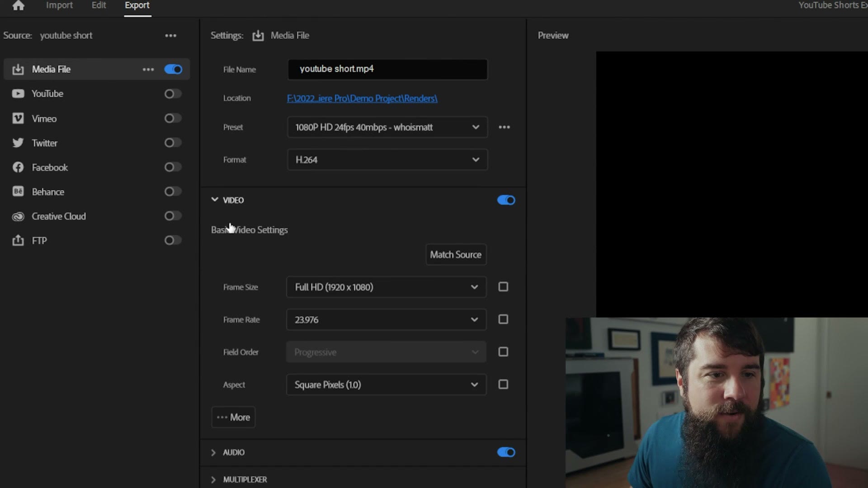Screen dimensions: 868x488
Task: Open the Preset dropdown
Action: [x=387, y=127]
